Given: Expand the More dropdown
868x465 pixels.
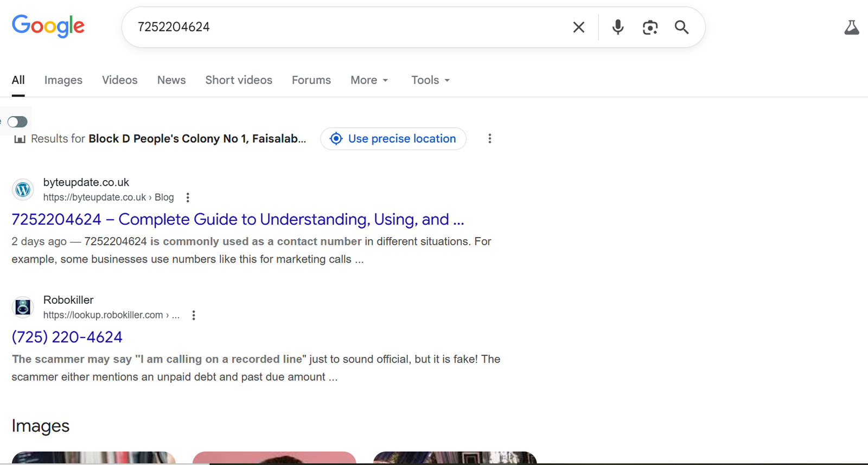Looking at the screenshot, I should (369, 80).
